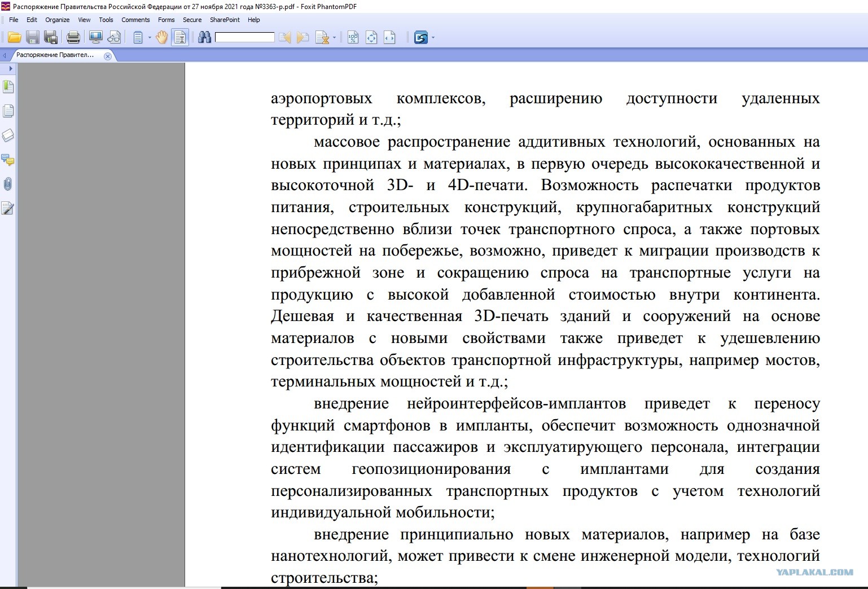Open the Pages thumbnails panel

tap(8, 111)
